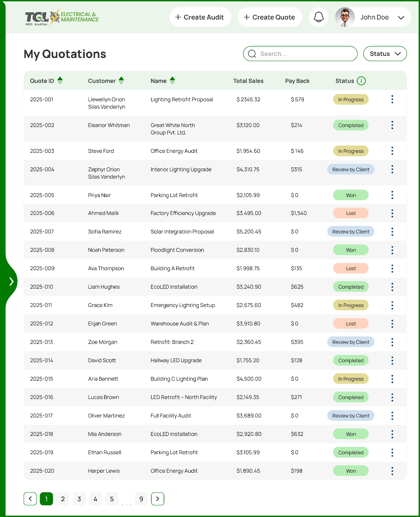Click the Lost status badge for 2025-006
Screen dimensions: 420x517
(350, 213)
